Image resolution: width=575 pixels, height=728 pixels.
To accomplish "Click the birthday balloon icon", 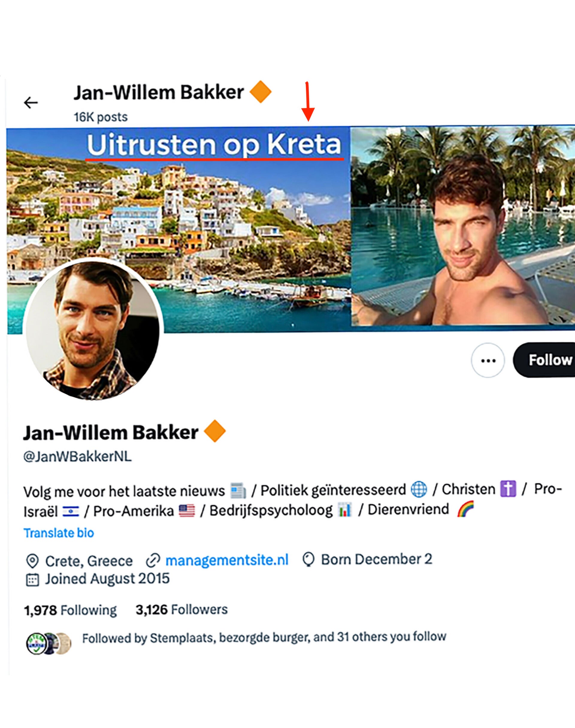I will pos(308,560).
